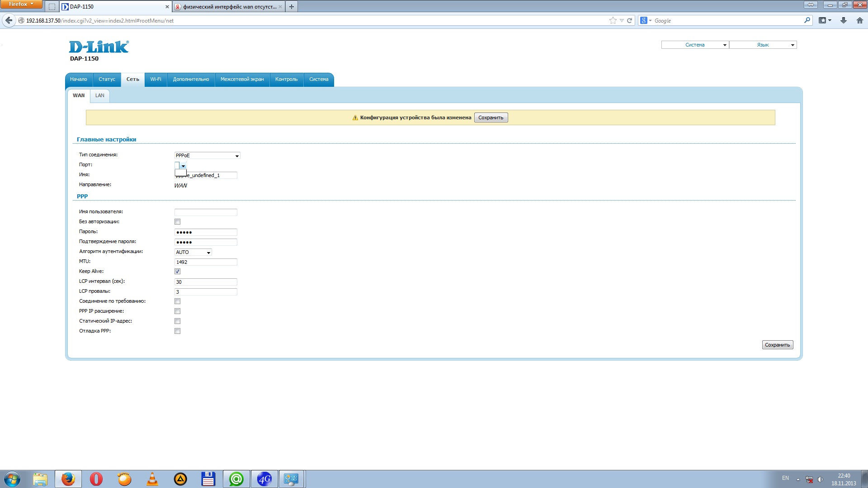This screenshot has height=488, width=868.
Task: Enable 'Без авторизации' checkbox
Action: (x=177, y=222)
